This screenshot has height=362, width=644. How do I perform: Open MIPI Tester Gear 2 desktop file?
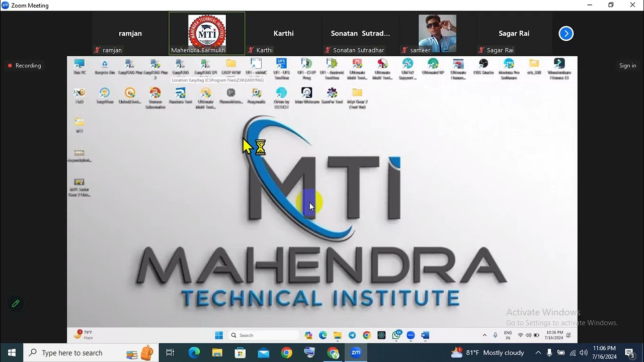coord(79,187)
